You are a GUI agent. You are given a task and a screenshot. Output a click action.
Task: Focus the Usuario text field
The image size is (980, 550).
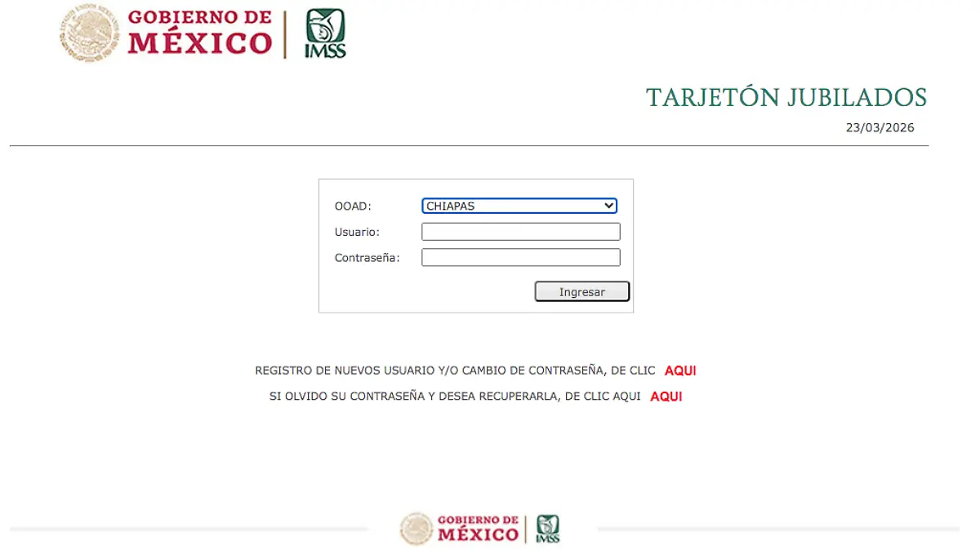(x=520, y=232)
